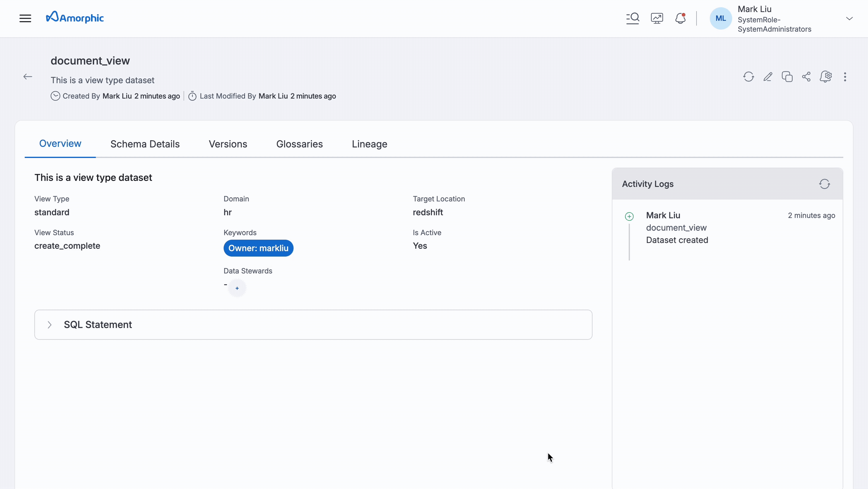The height and width of the screenshot is (489, 868).
Task: Click the global search icon
Action: 633,18
